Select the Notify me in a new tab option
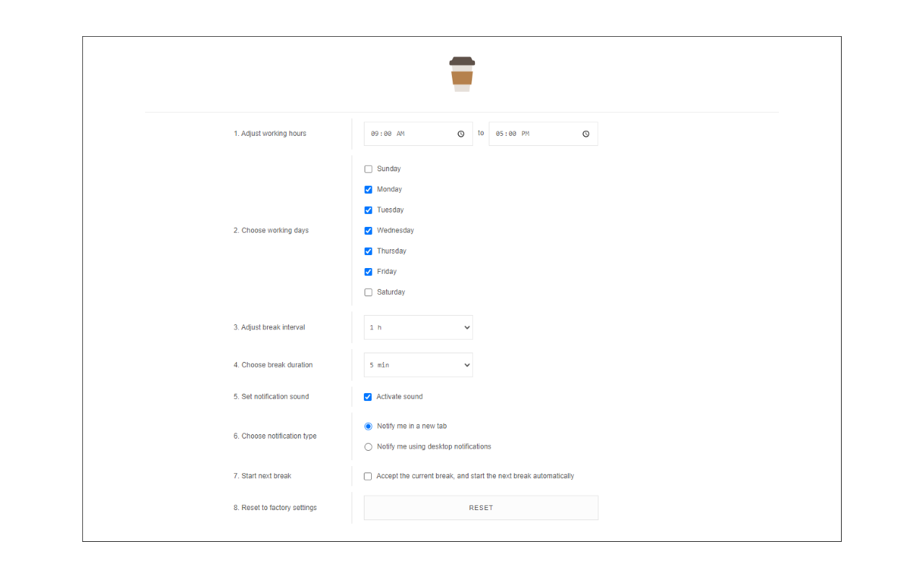Screen dimensions: 924x578 coord(368,426)
